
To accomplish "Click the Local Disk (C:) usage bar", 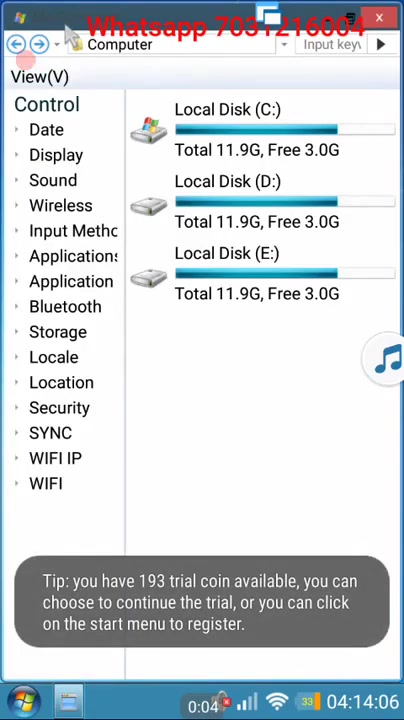I will (x=285, y=129).
